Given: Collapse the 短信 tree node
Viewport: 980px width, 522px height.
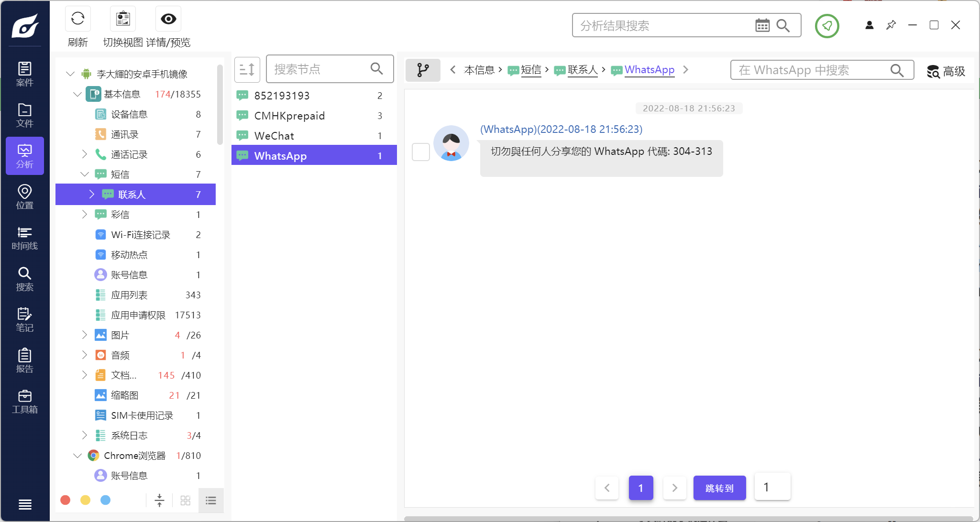Looking at the screenshot, I should (x=84, y=174).
